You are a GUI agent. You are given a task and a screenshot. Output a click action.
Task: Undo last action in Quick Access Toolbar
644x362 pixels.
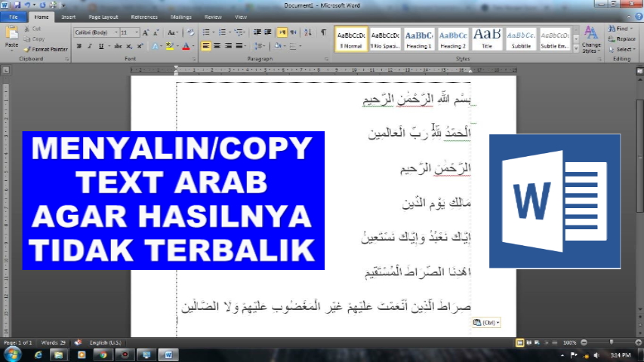tap(27, 5)
